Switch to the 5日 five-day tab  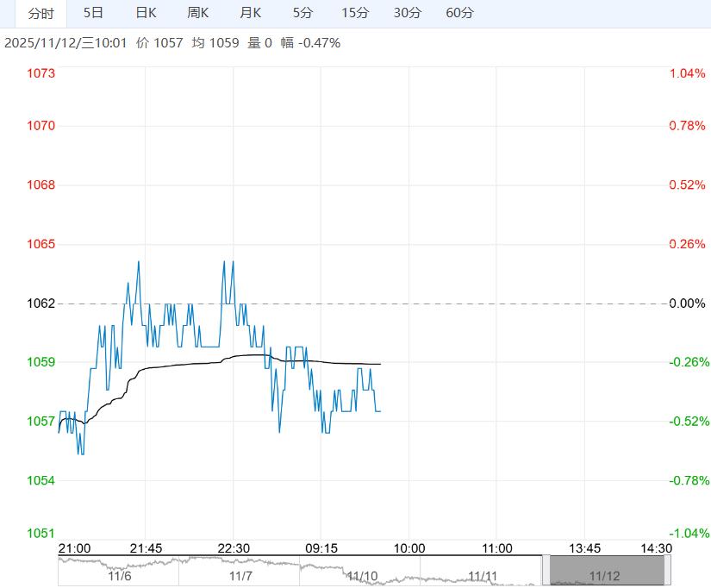tap(93, 13)
